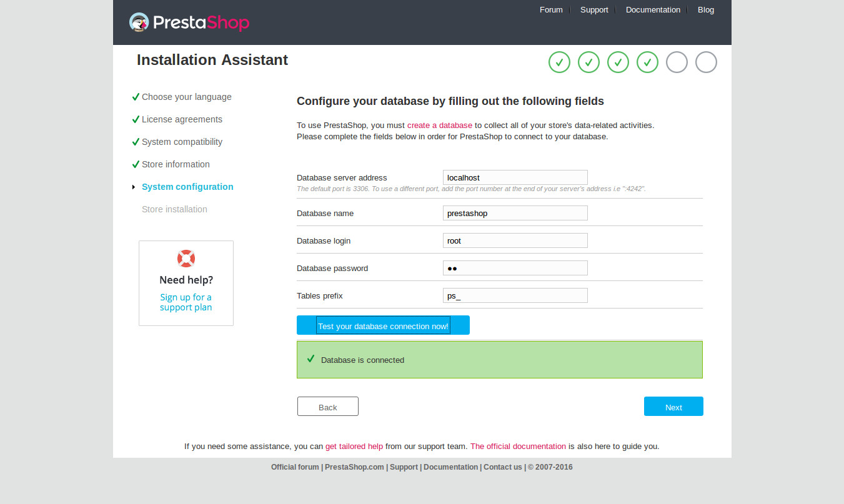
Task: Select the Tables prefix input
Action: point(515,295)
